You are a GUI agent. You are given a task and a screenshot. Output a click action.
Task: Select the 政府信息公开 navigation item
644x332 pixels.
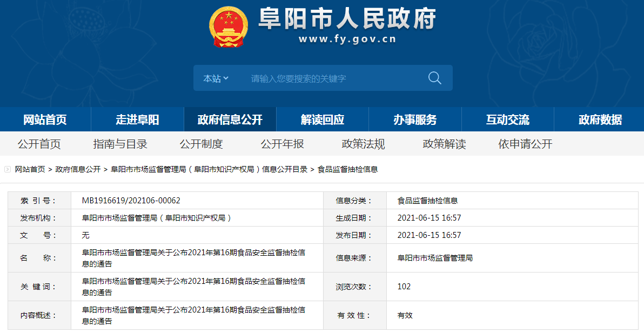[x=230, y=119]
